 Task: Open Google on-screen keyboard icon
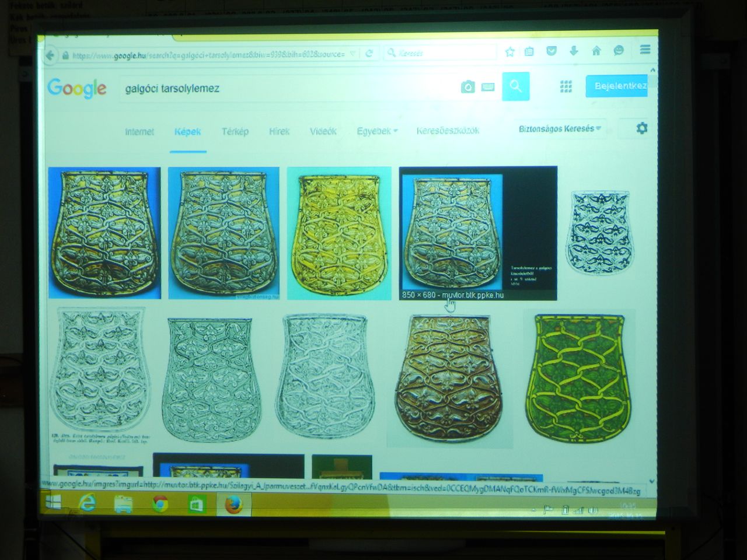(488, 87)
